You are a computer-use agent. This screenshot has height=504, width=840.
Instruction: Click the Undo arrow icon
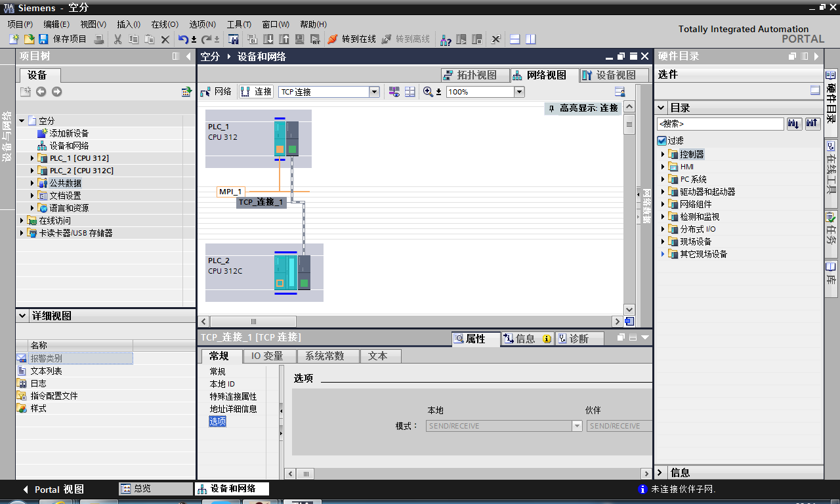click(183, 39)
